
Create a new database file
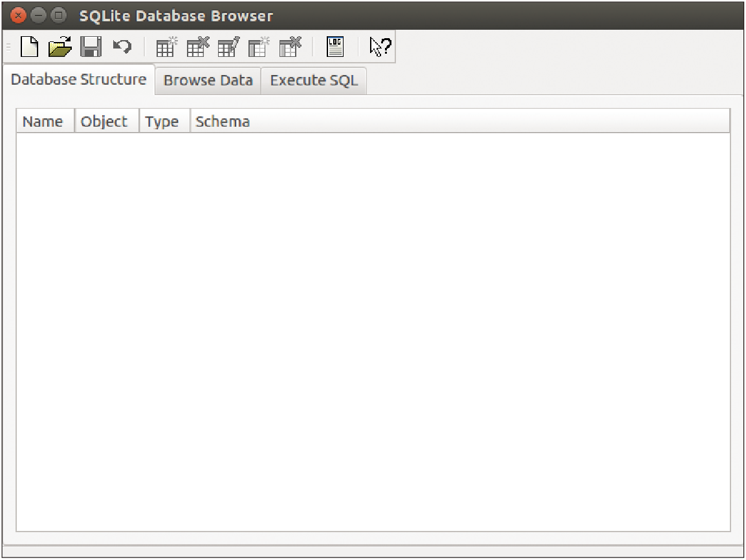pyautogui.click(x=30, y=47)
